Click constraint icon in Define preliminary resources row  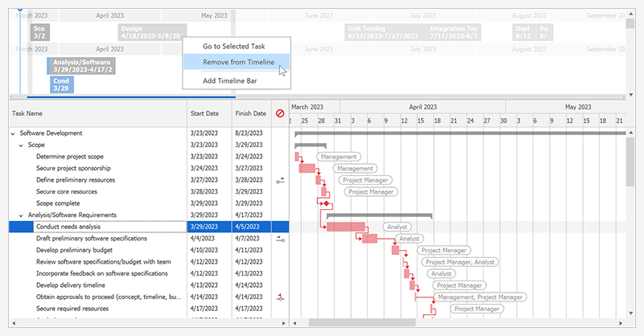(280, 181)
